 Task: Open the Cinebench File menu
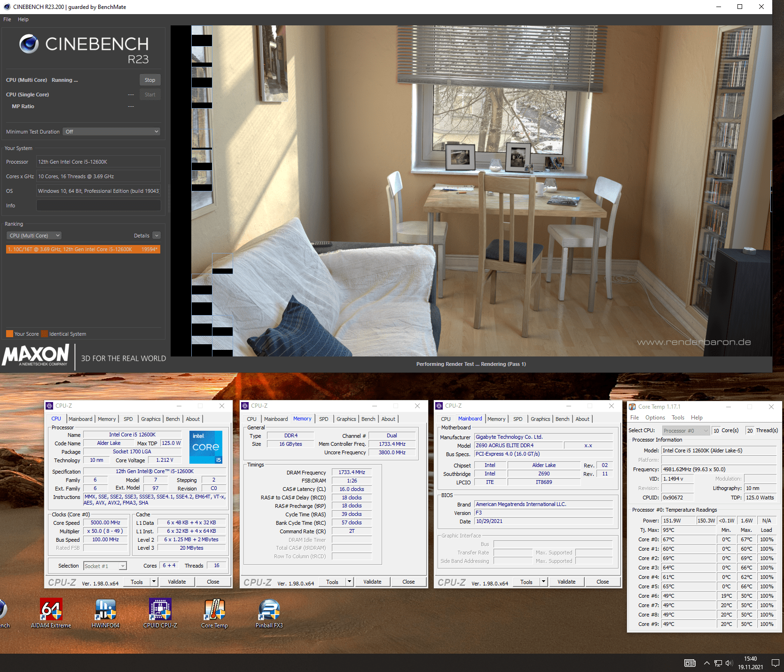point(7,19)
